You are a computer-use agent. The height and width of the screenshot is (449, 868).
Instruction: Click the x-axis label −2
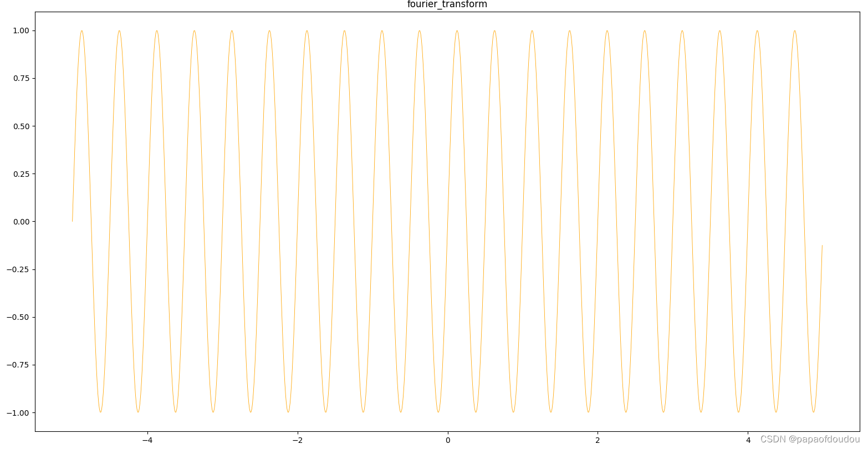click(x=297, y=441)
